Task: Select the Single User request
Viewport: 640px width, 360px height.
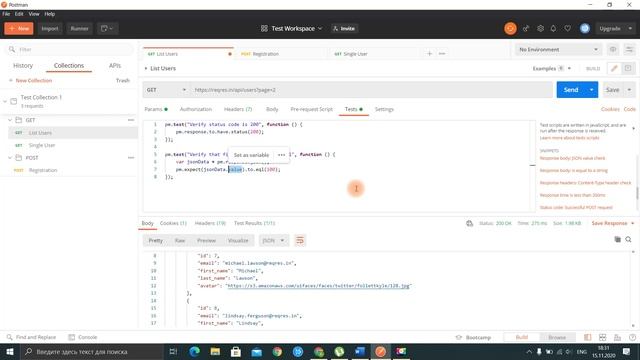Action: click(x=42, y=145)
